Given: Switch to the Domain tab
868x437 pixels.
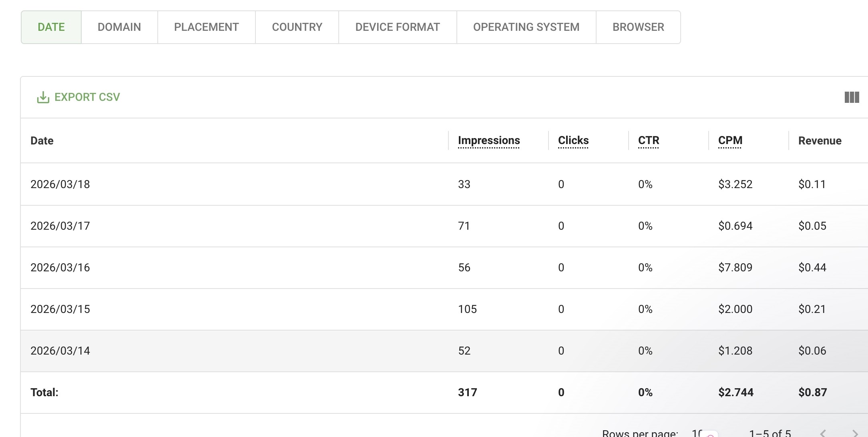Looking at the screenshot, I should (x=119, y=27).
